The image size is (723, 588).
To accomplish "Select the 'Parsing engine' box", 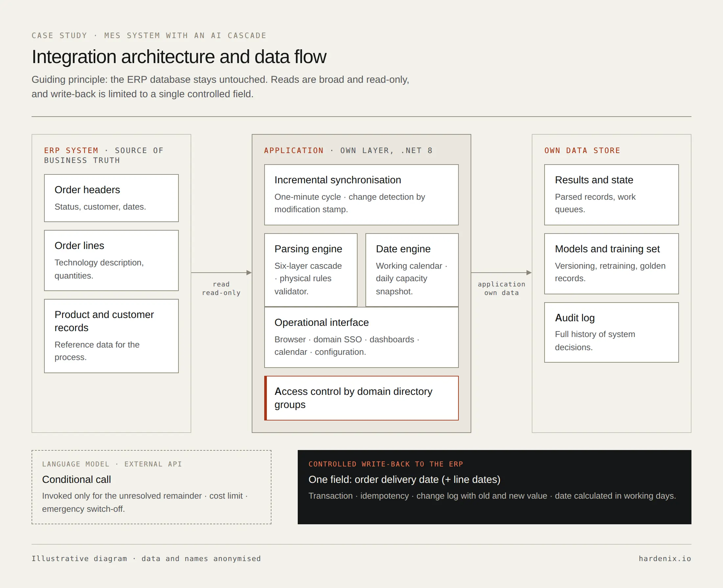I will (311, 270).
